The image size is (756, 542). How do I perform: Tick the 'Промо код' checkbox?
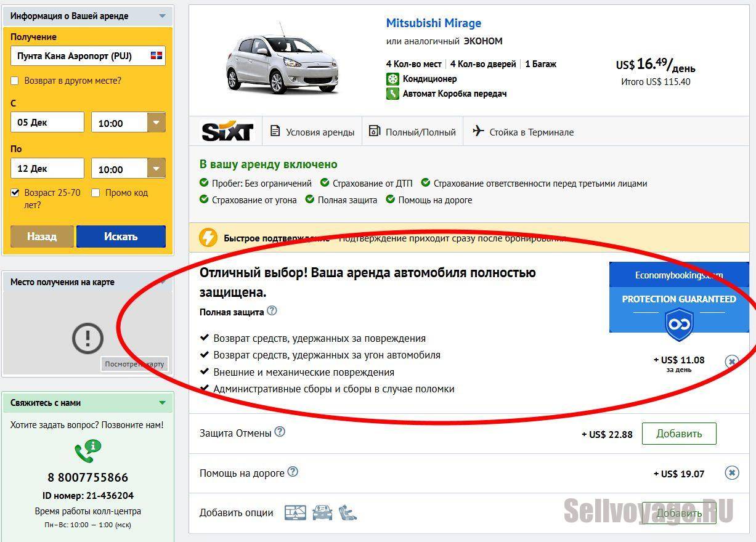(x=96, y=193)
